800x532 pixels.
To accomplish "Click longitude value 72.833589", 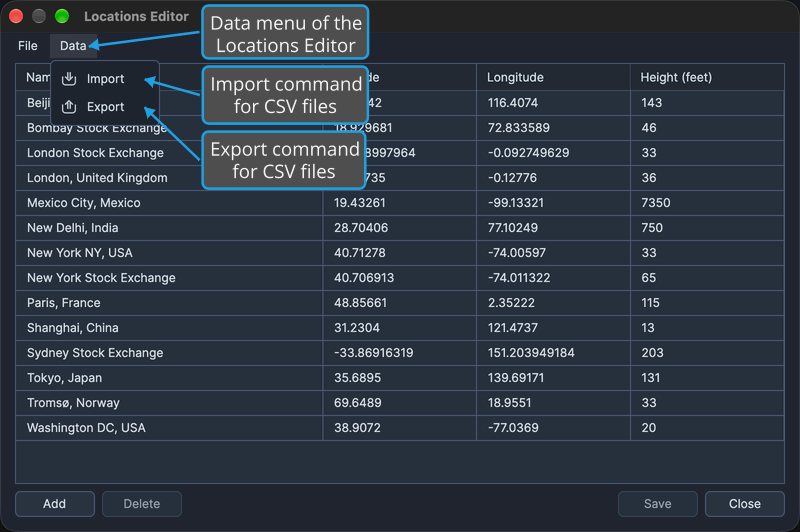I will coord(518,128).
